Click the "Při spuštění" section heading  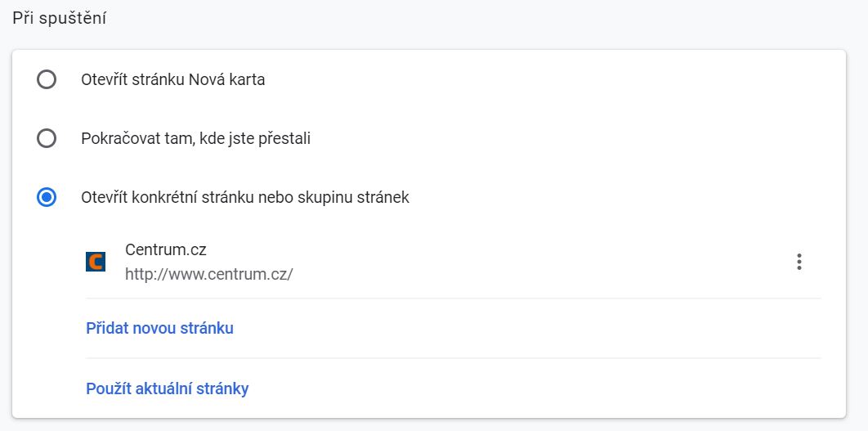pos(60,18)
